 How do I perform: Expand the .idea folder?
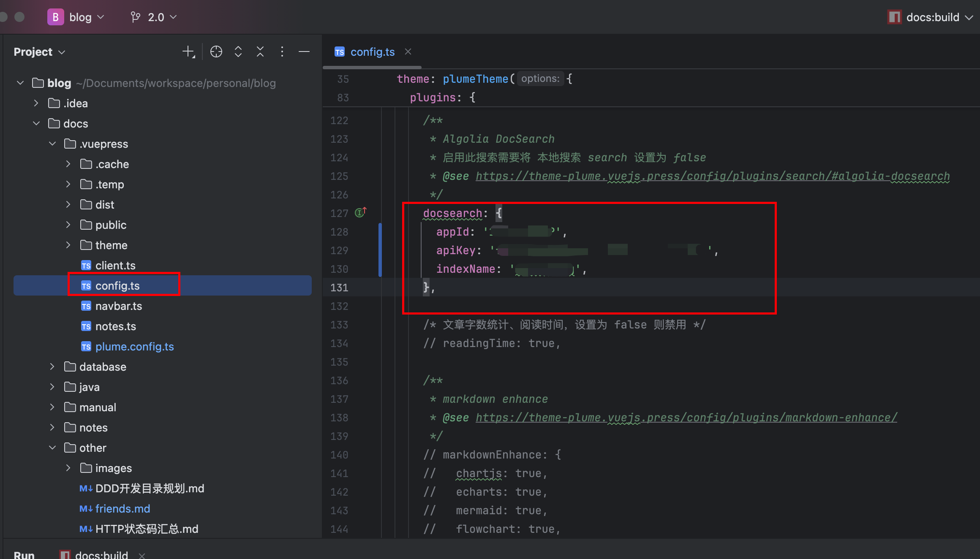pyautogui.click(x=36, y=103)
